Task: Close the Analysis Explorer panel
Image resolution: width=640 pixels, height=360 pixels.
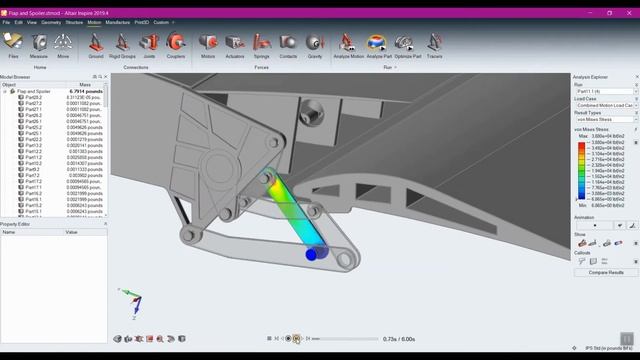Action: [x=637, y=77]
